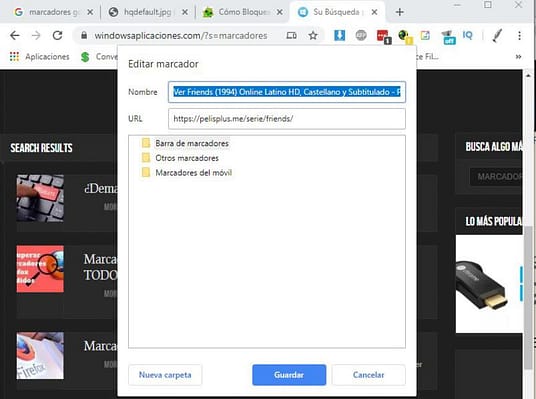Open the Firefox thumbnail article

coord(40,356)
